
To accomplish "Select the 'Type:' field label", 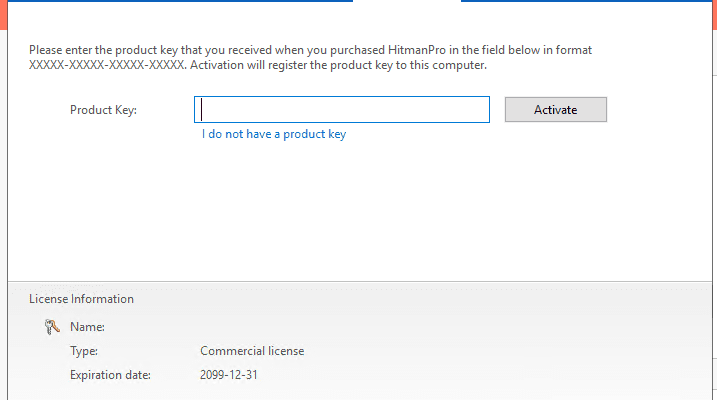I will point(84,351).
